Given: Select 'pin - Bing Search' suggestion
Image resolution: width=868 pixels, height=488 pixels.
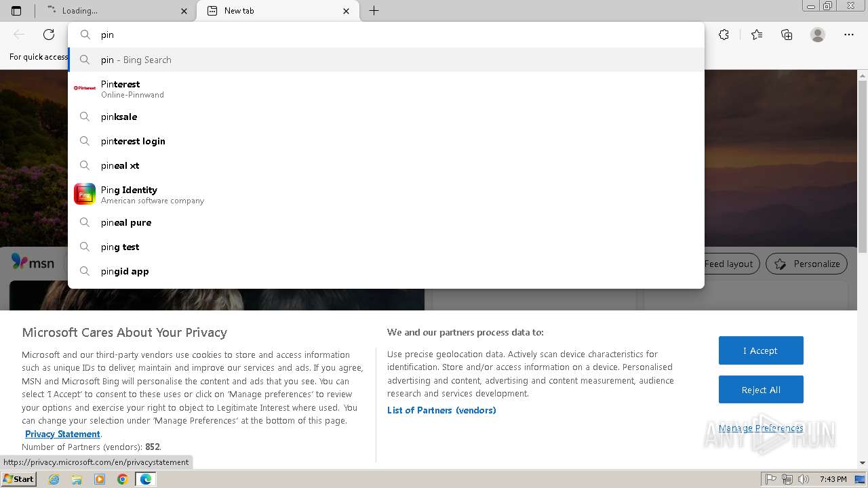Looking at the screenshot, I should pyautogui.click(x=386, y=60).
